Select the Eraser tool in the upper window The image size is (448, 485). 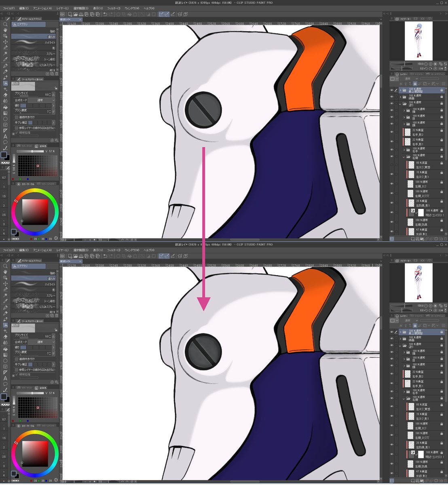[5, 95]
